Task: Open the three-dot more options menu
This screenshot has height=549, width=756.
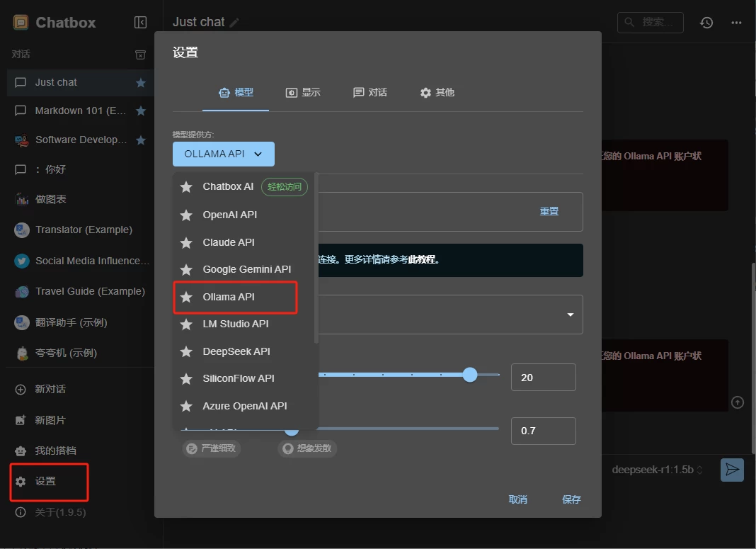Action: pyautogui.click(x=736, y=23)
